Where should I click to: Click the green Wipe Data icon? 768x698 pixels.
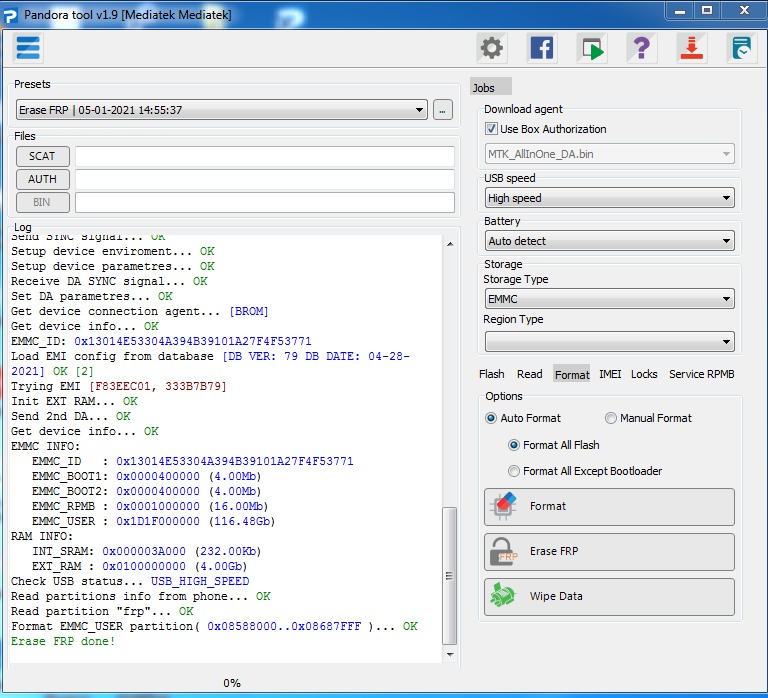click(x=503, y=596)
